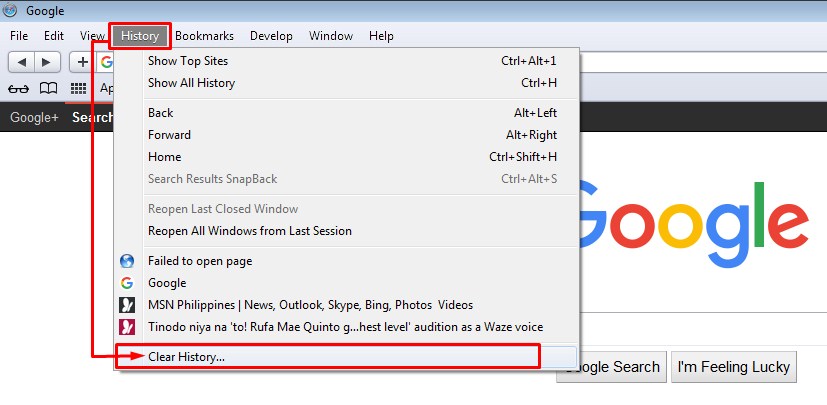Open the Bookmarks book icon
Viewport: 827px width, 405px height.
click(49, 89)
